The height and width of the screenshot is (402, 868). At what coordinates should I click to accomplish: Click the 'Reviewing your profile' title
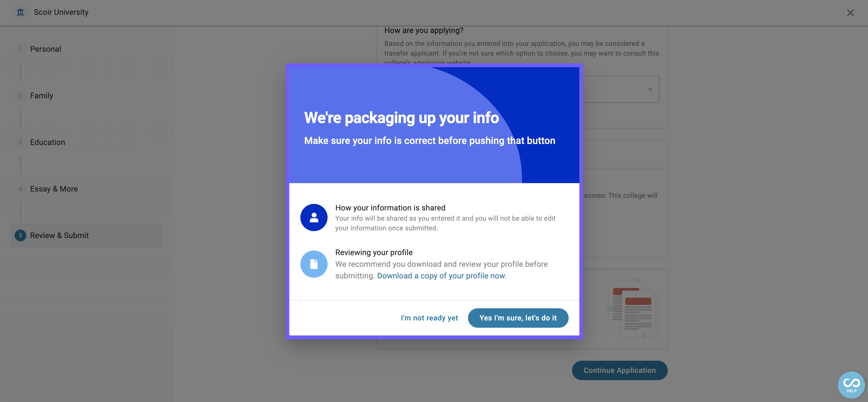pos(374,252)
